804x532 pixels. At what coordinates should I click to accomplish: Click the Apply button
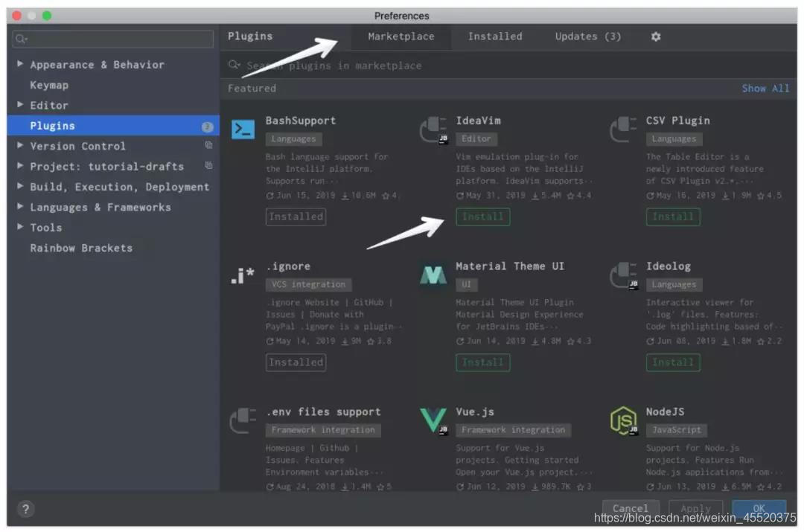695,508
